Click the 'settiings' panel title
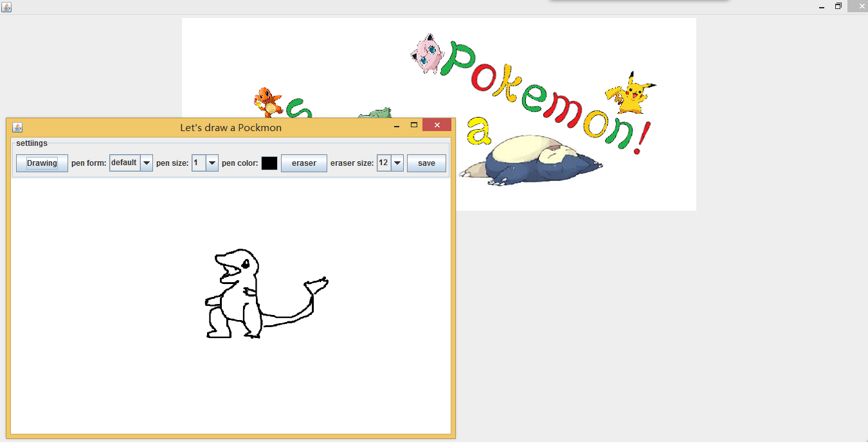Screen dimensions: 868x446 (32, 143)
